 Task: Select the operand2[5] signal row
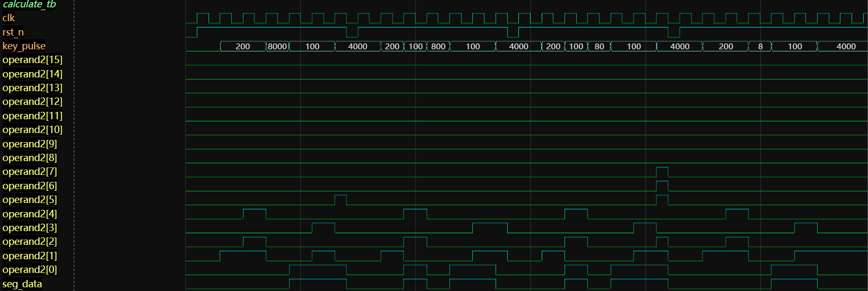point(30,200)
